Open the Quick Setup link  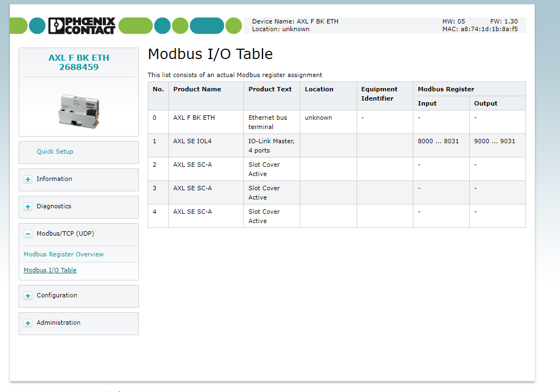[x=55, y=151]
